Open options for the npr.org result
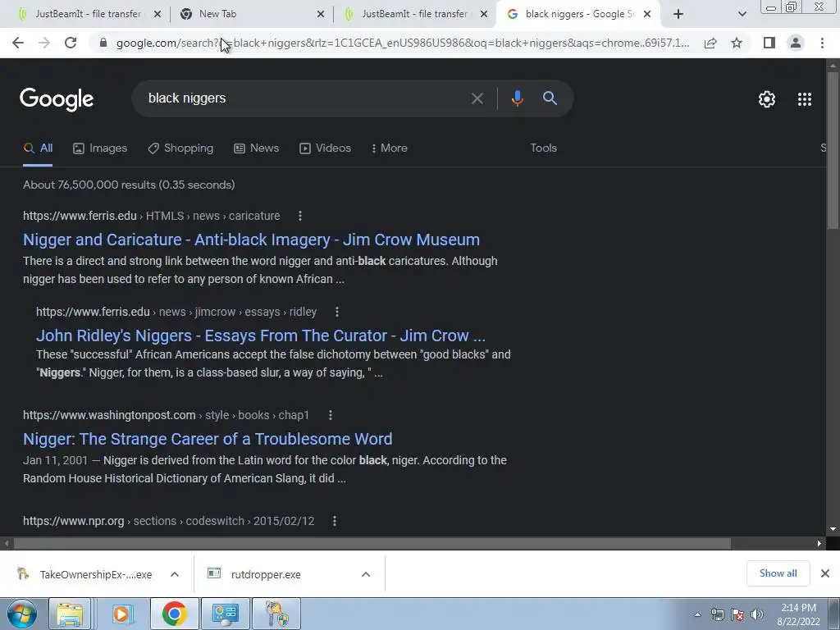Screen dimensions: 840x630 pyautogui.click(x=335, y=521)
